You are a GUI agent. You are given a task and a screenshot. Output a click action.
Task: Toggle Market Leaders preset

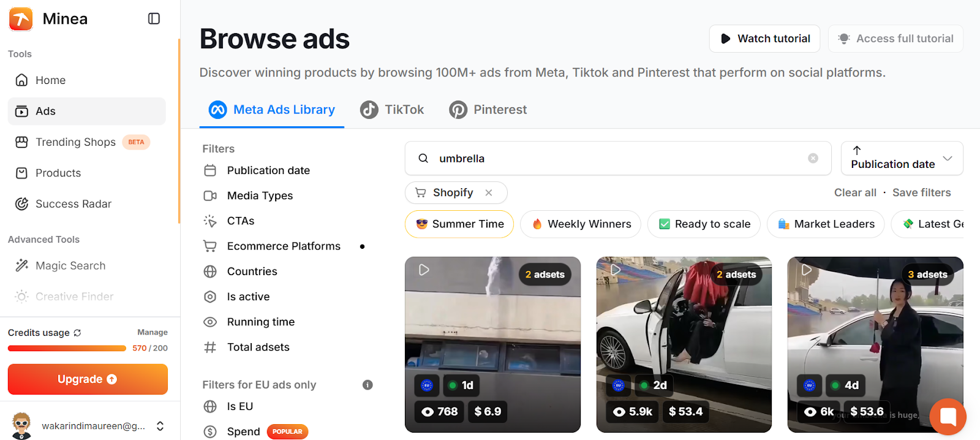point(826,224)
